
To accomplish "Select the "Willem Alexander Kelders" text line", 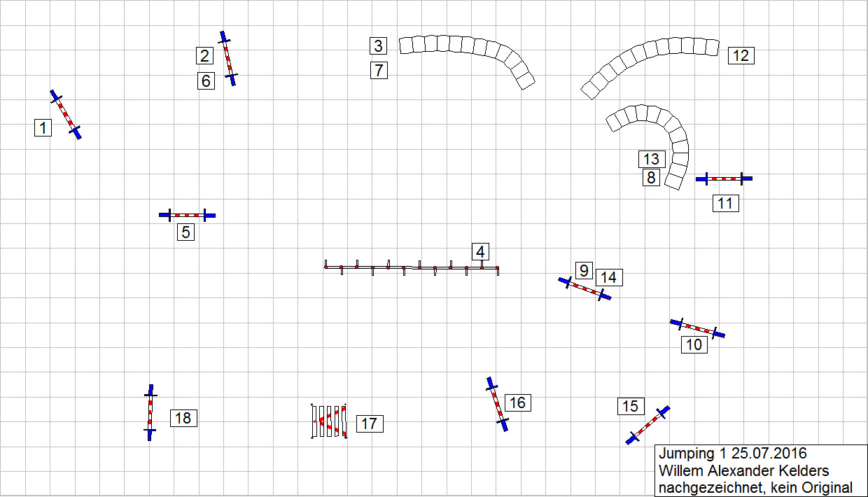I will click(743, 470).
